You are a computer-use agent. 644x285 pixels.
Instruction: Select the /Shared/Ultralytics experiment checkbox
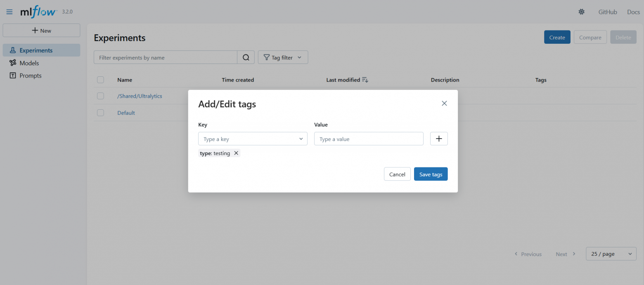[100, 96]
